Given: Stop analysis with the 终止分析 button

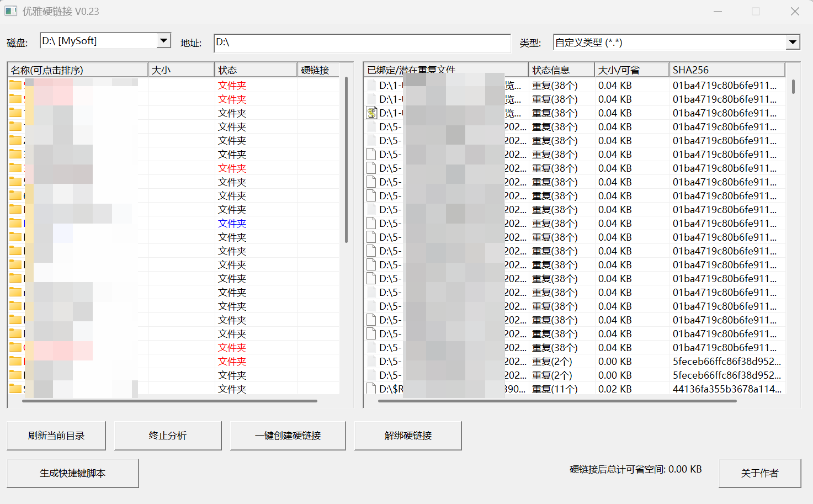Looking at the screenshot, I should [168, 436].
